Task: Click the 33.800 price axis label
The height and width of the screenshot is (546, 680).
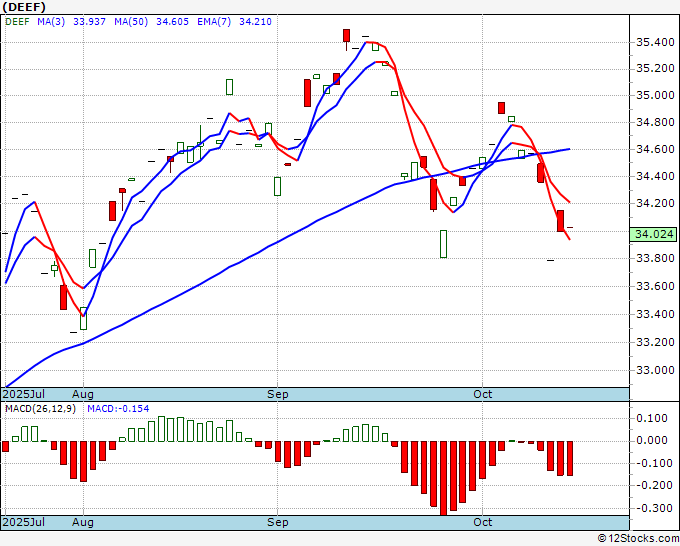Action: [x=655, y=258]
